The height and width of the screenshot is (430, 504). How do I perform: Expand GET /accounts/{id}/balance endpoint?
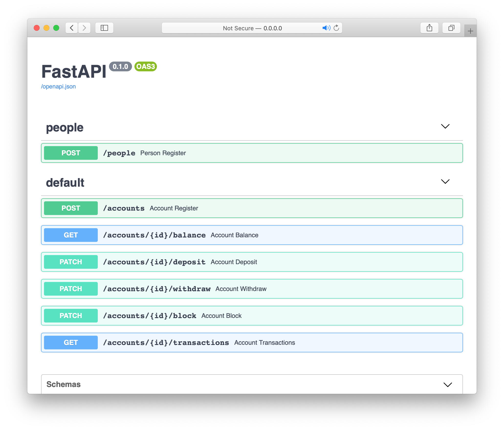click(x=252, y=235)
